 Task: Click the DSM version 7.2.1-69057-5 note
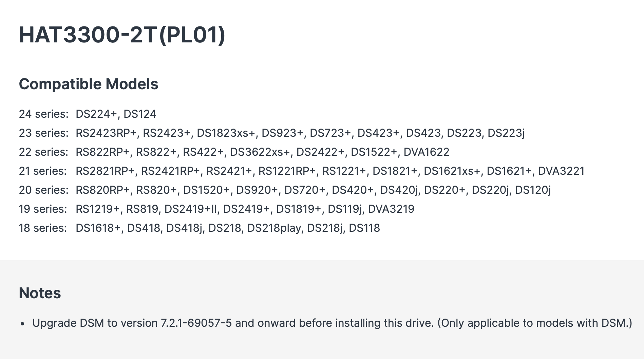coord(332,323)
